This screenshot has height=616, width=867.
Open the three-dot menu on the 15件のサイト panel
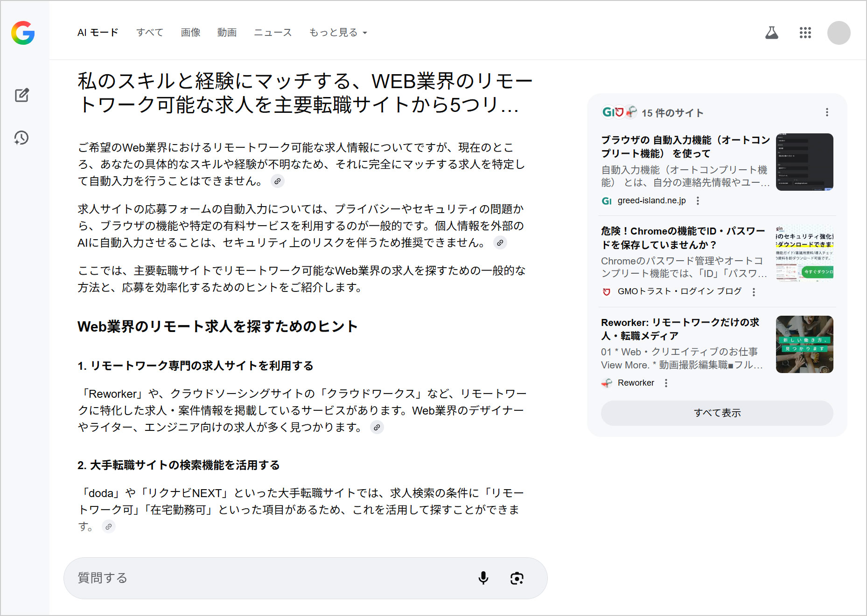[827, 112]
